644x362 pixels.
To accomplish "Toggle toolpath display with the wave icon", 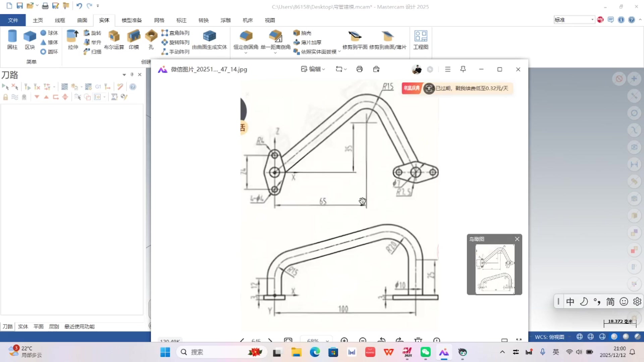I will [14, 97].
